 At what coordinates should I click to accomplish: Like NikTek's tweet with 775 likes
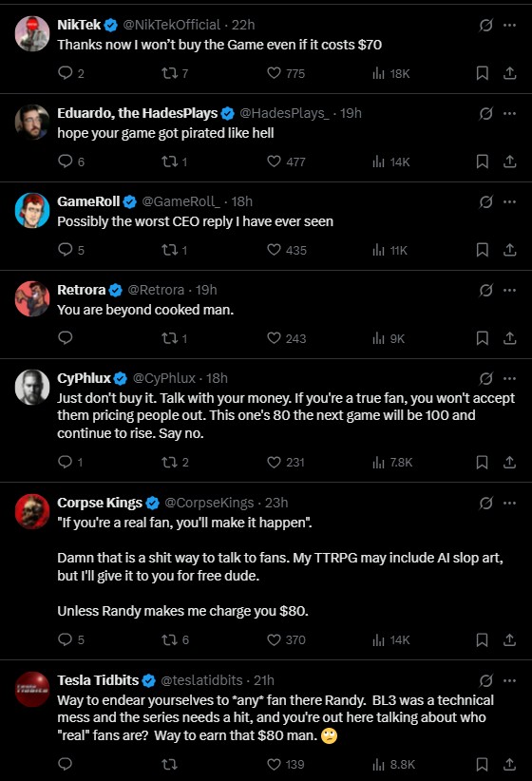pyautogui.click(x=285, y=73)
